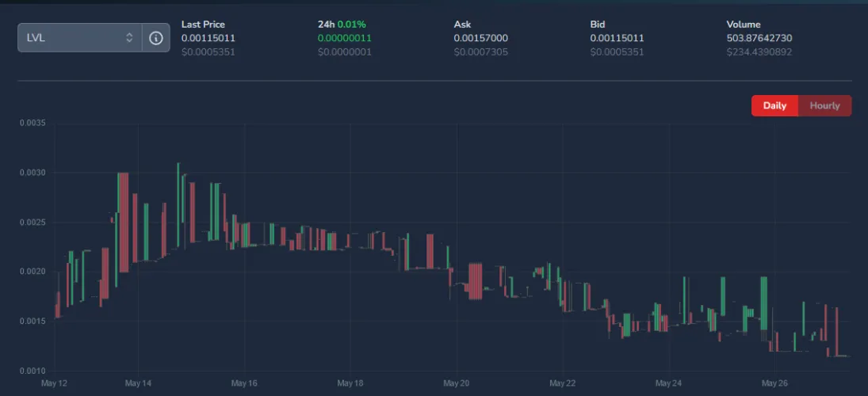Click the green 24h change 0.00000011

[344, 38]
